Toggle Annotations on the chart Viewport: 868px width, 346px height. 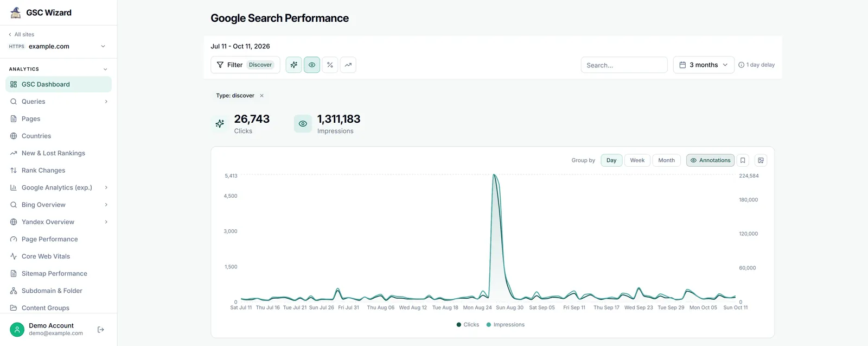711,160
